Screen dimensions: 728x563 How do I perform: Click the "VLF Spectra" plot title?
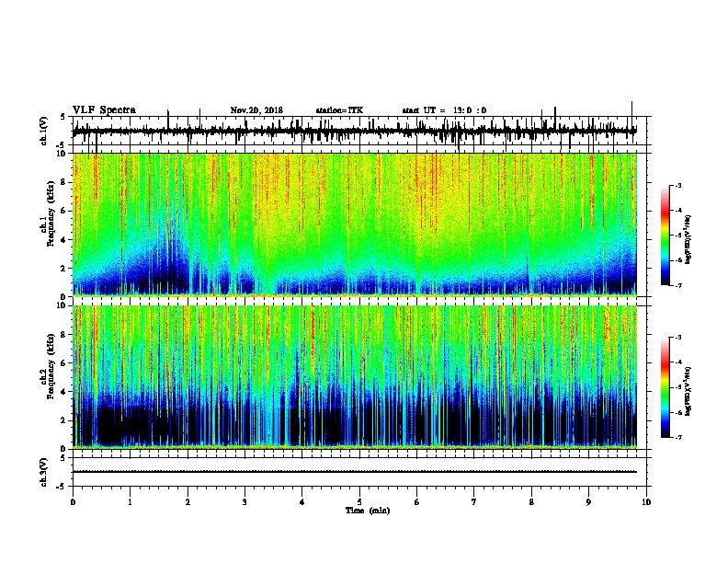104,110
